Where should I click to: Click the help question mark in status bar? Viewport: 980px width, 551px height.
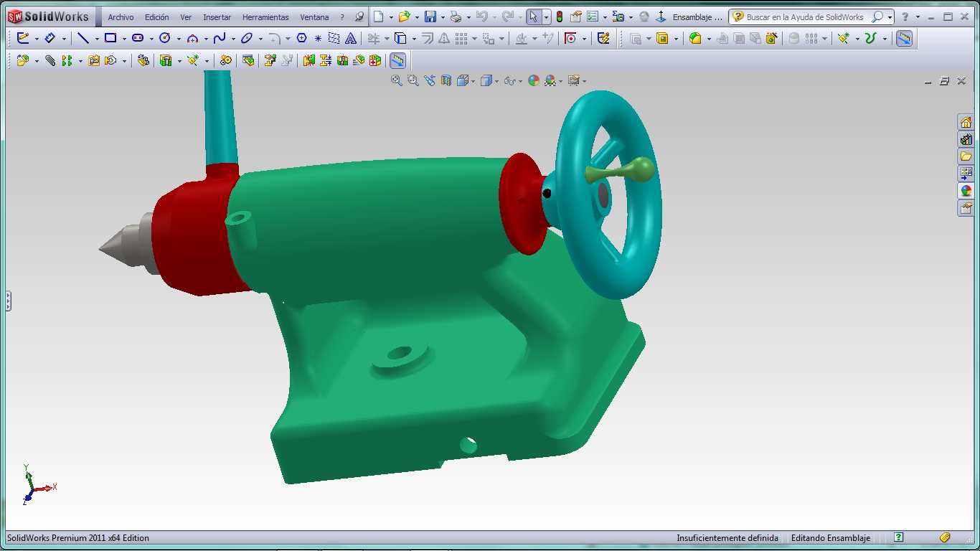coord(898,537)
